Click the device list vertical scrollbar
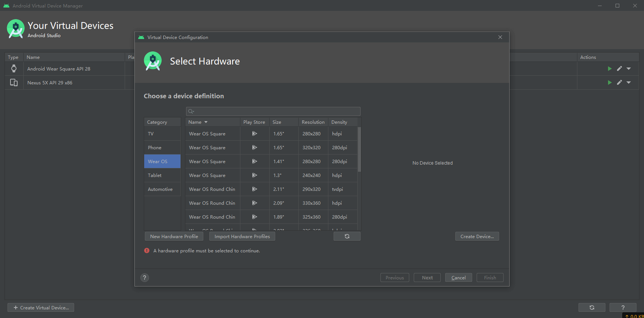This screenshot has height=318, width=644. 359,149
